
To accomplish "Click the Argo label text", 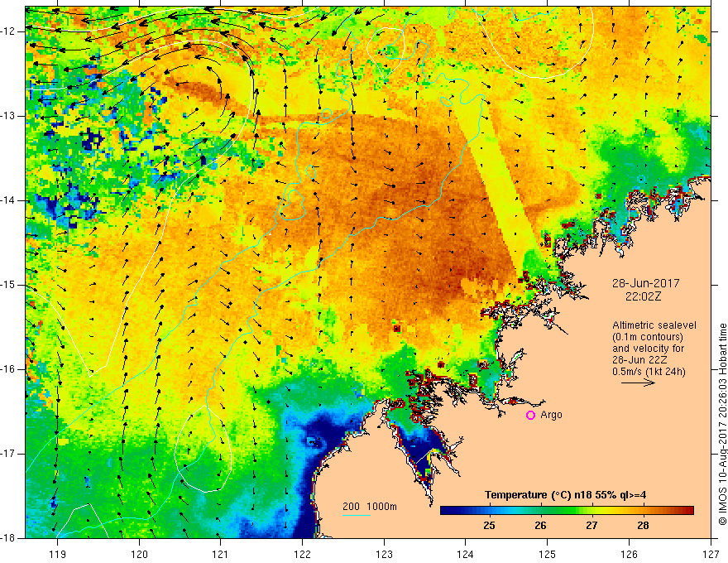I will coord(551,415).
